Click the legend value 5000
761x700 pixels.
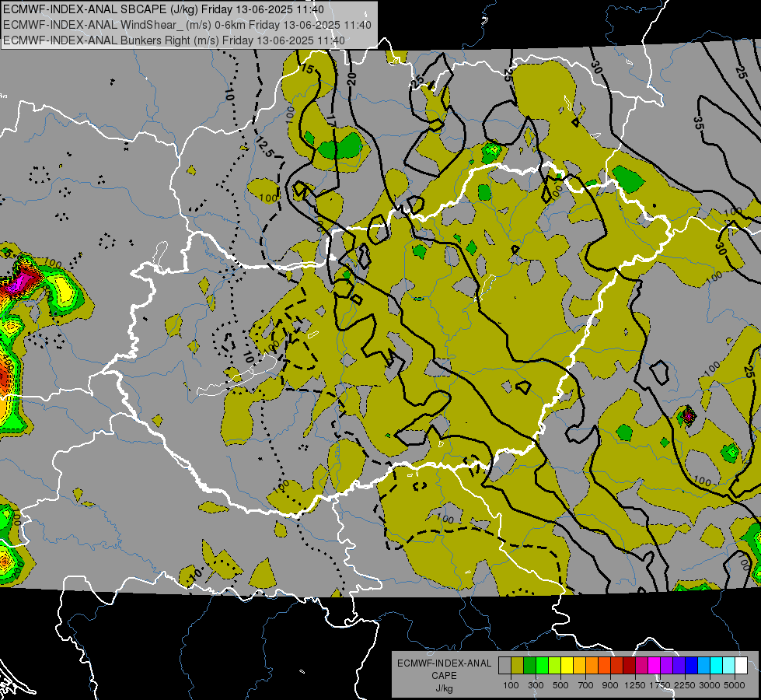735,685
